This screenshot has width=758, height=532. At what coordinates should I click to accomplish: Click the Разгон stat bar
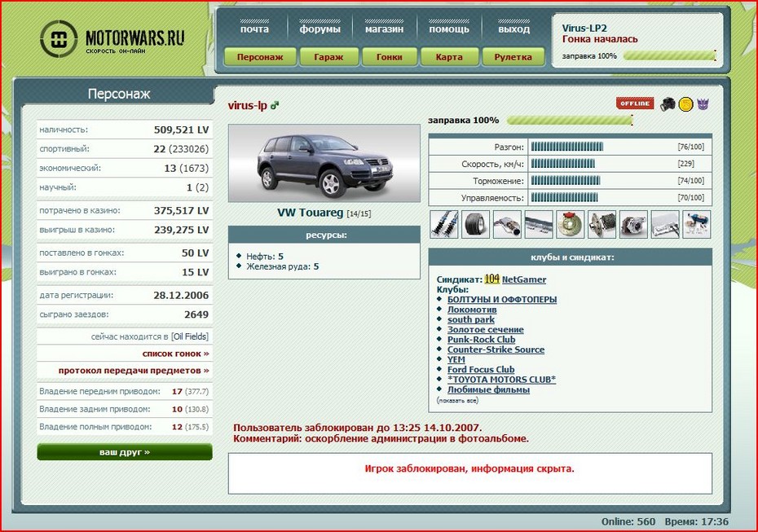pyautogui.click(x=566, y=147)
